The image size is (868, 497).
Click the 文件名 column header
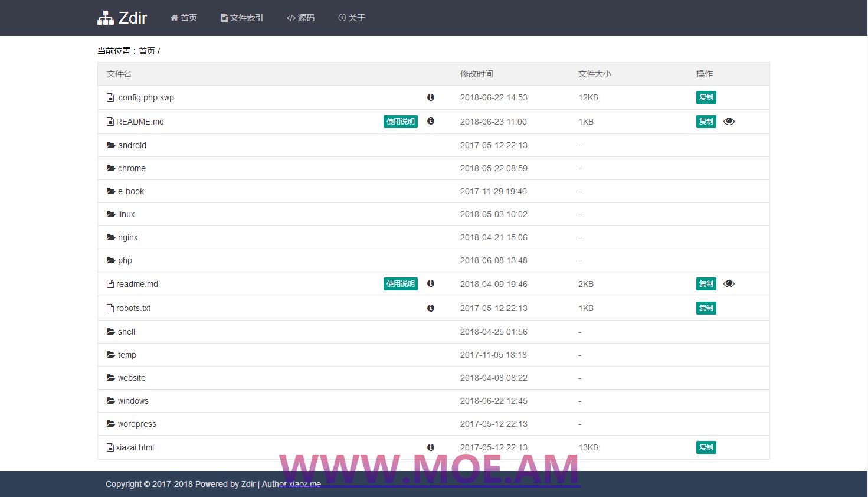coord(119,74)
